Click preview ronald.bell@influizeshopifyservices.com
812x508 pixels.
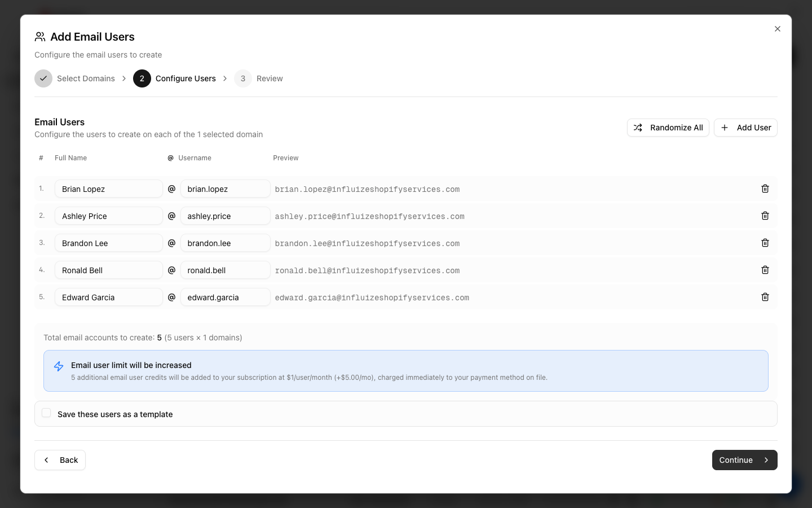click(367, 270)
